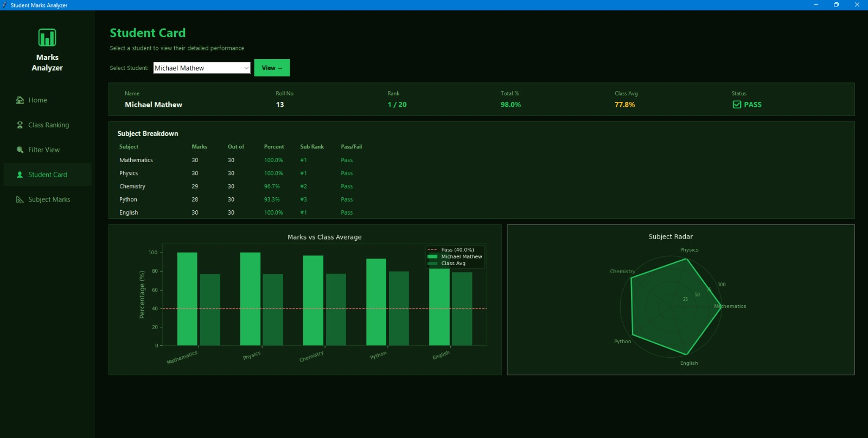Click the Class Ranking medal icon

pos(20,125)
